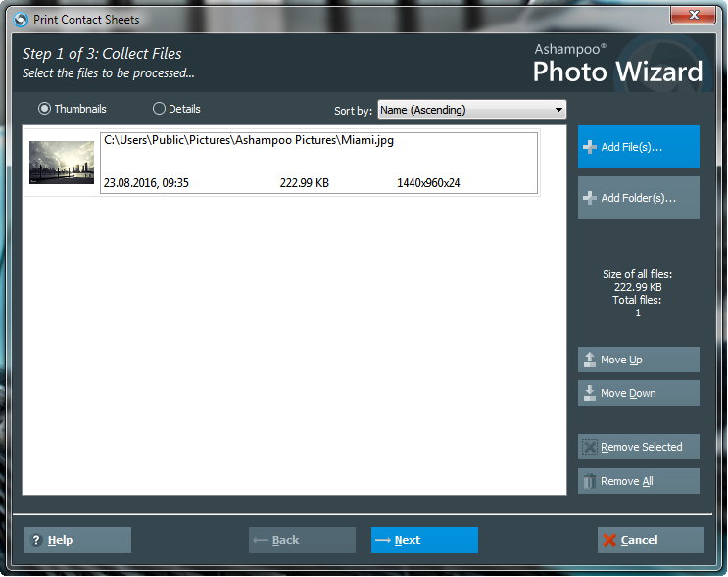Viewport: 728px width, 577px height.
Task: Click the Miami.jpg file path entry
Action: coord(248,140)
